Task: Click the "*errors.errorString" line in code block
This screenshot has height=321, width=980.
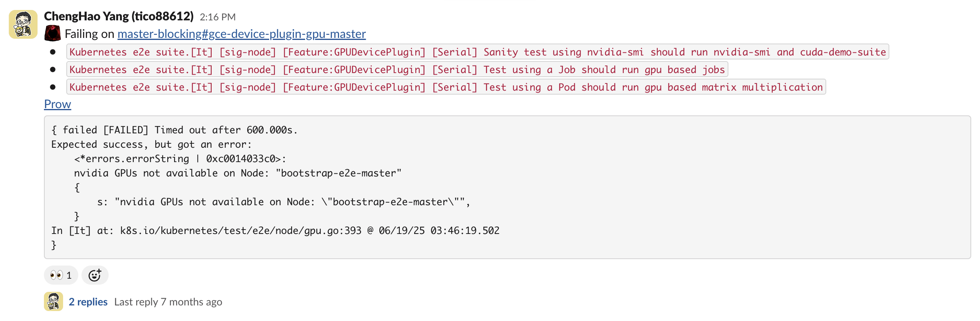Action: [x=180, y=159]
